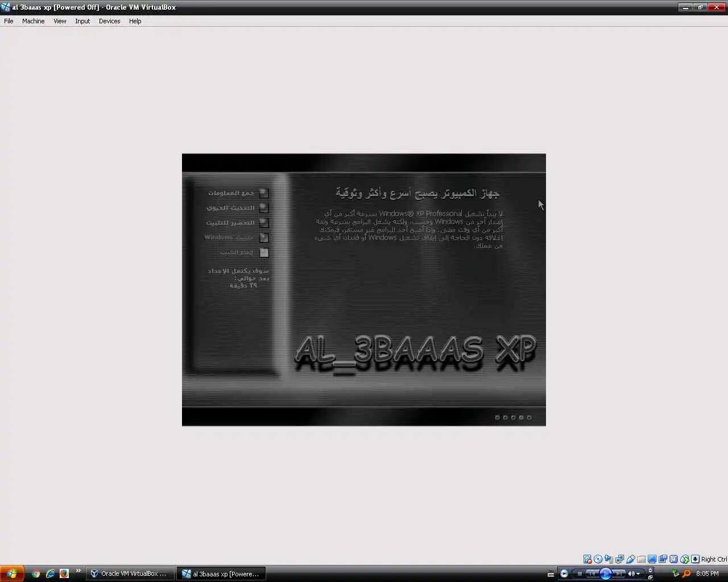The image size is (728, 582).
Task: Open the Input menu
Action: click(x=82, y=21)
